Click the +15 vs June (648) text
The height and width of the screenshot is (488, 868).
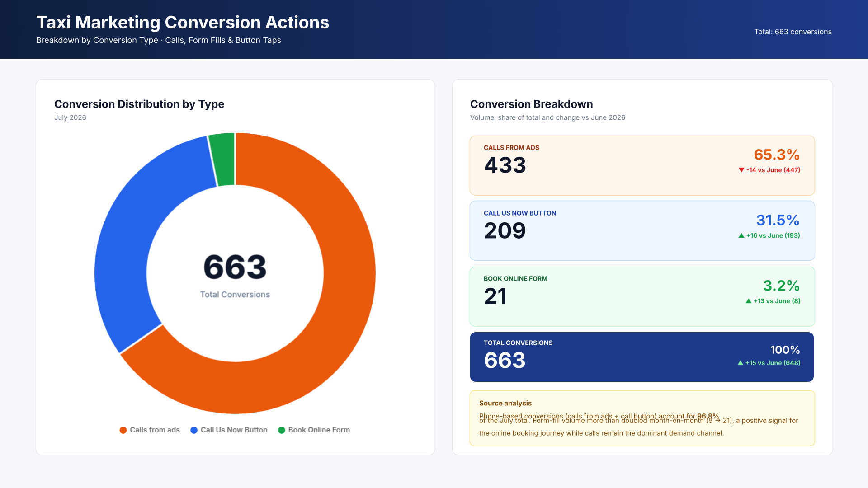point(773,363)
